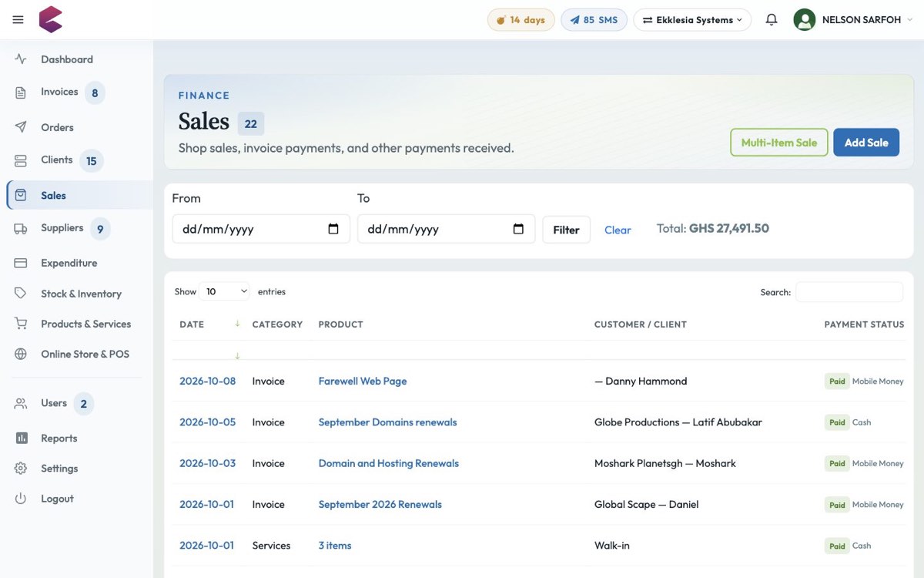
Task: Click the user avatar icon
Action: (x=805, y=20)
